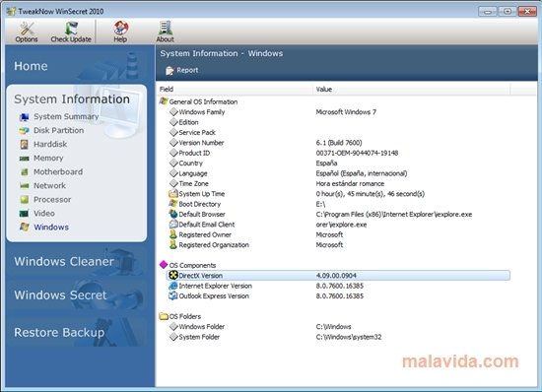Click the value Microsoft Windows 7
Screen dimensions: 542x392
pyautogui.click(x=346, y=112)
